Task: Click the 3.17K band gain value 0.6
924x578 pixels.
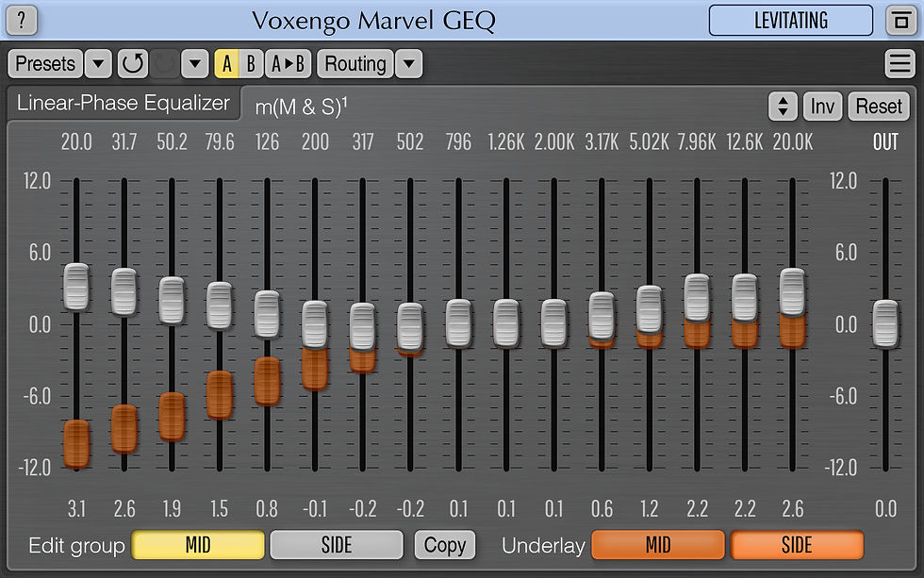Action: tap(602, 508)
